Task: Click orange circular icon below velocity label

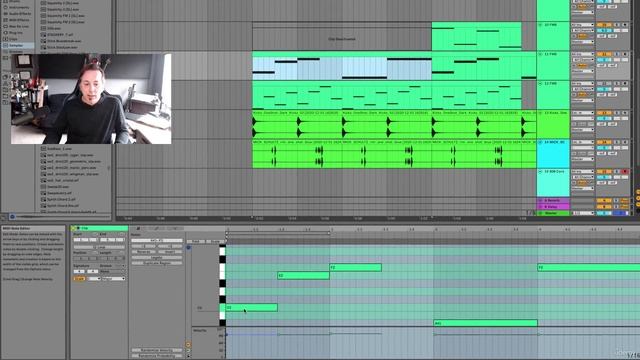Action: tap(188, 344)
